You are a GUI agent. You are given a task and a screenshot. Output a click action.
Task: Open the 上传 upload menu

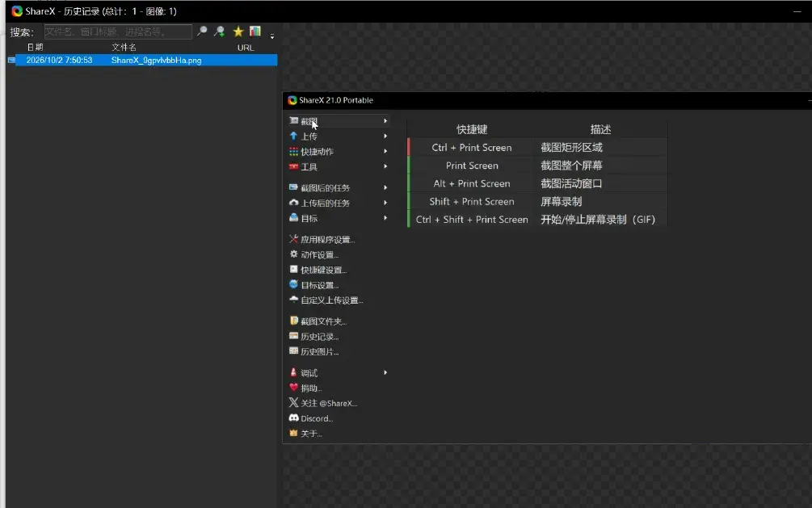click(x=339, y=136)
